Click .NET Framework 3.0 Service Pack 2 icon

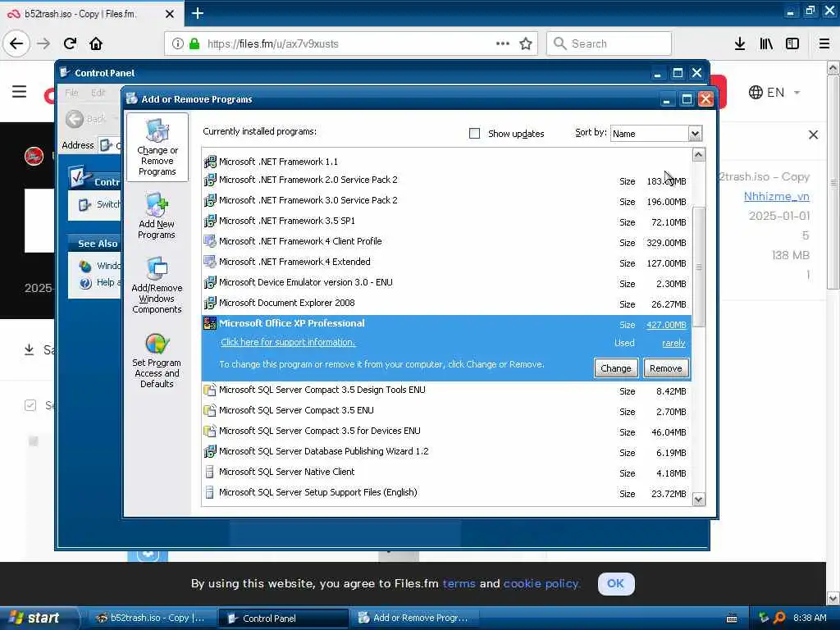point(210,200)
